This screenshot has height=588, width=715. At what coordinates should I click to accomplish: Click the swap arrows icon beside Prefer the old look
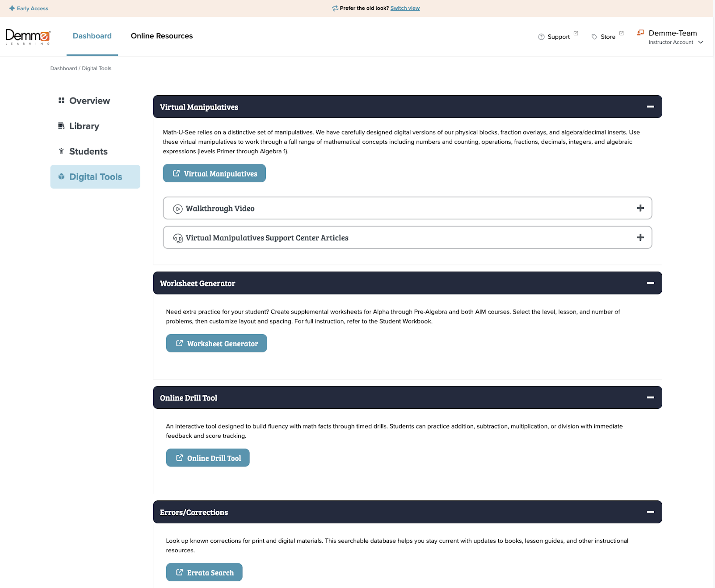[x=335, y=8]
